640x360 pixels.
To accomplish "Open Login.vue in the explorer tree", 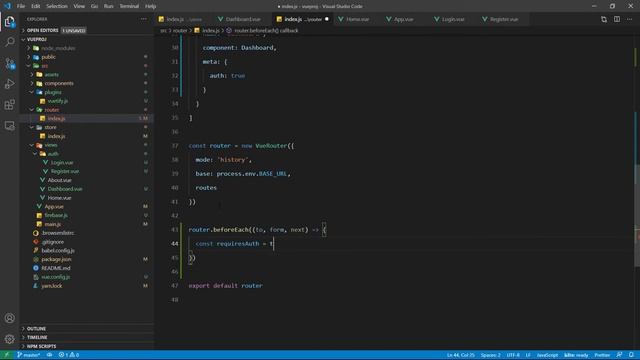I will [62, 162].
